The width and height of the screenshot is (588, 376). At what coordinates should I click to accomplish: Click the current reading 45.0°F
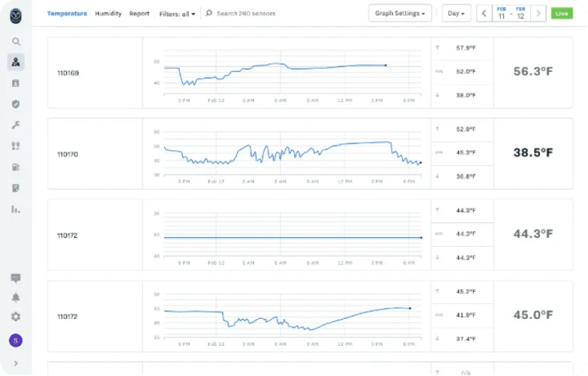(x=533, y=315)
